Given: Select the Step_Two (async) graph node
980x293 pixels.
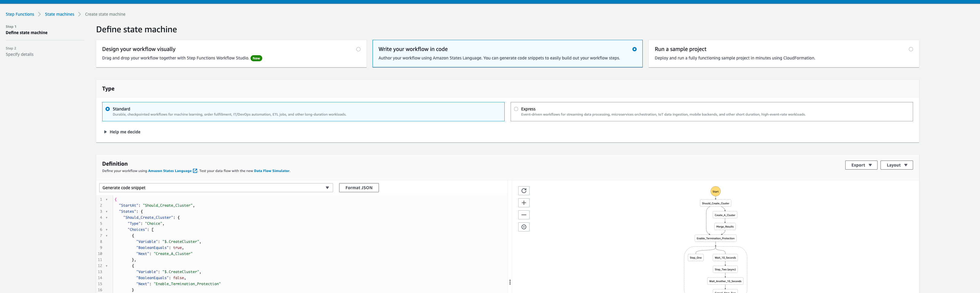Looking at the screenshot, I should [x=725, y=269].
